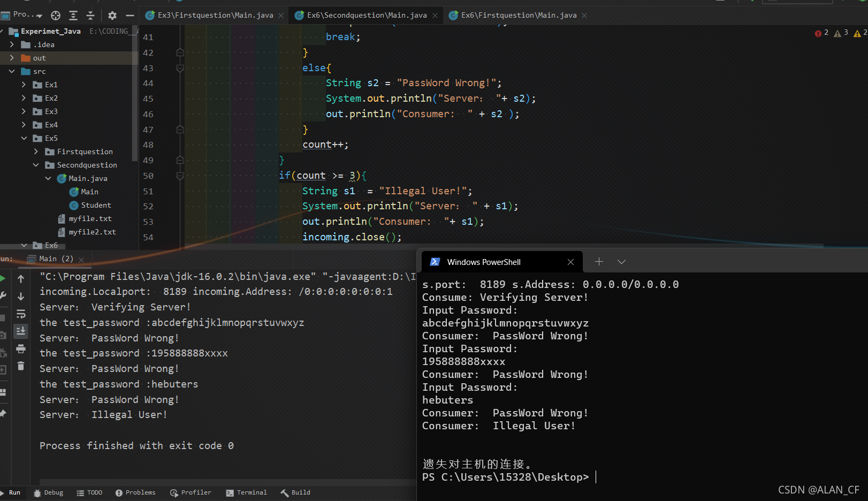Image resolution: width=868 pixels, height=501 pixels.
Task: Expand the Ex1 package
Action: click(x=24, y=85)
